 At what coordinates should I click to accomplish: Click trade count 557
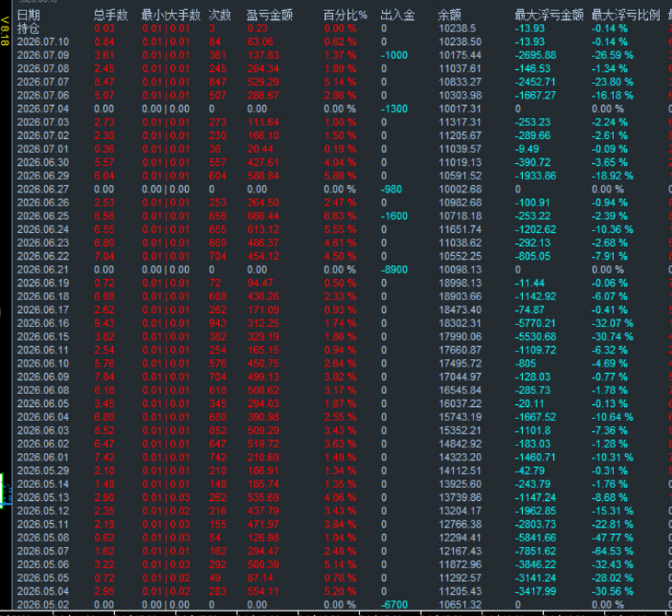218,162
